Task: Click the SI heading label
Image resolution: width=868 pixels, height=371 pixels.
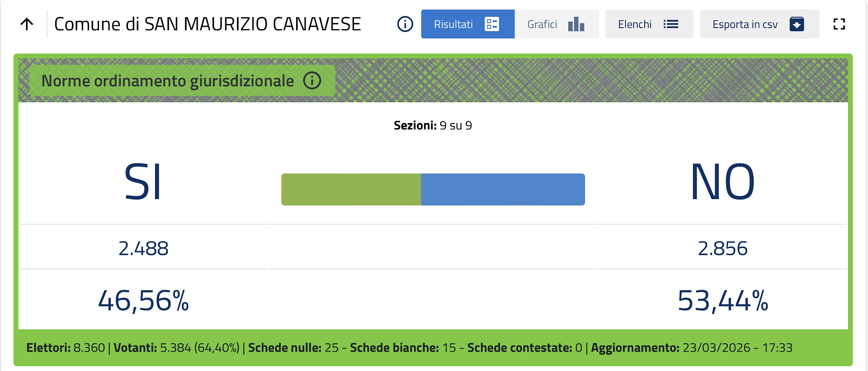Action: (143, 182)
